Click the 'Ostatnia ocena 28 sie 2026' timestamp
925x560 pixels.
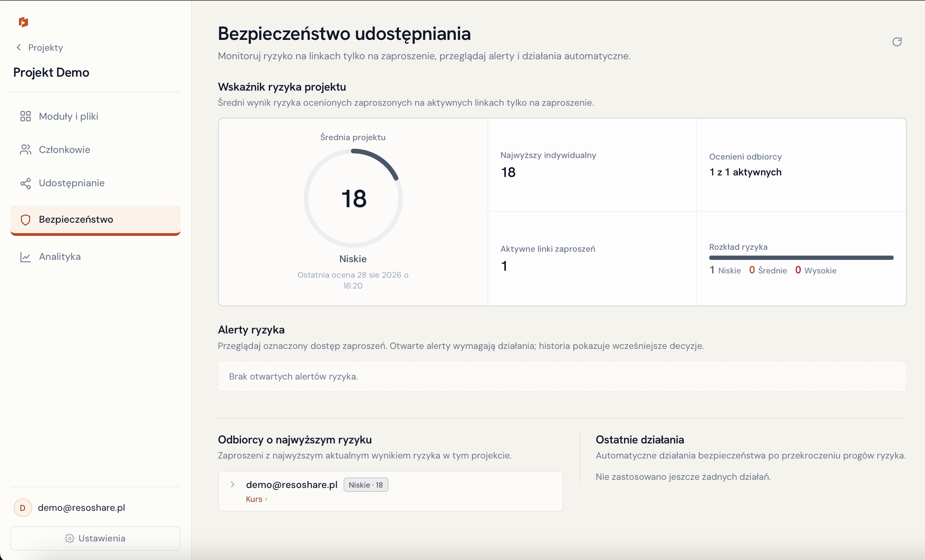click(353, 280)
